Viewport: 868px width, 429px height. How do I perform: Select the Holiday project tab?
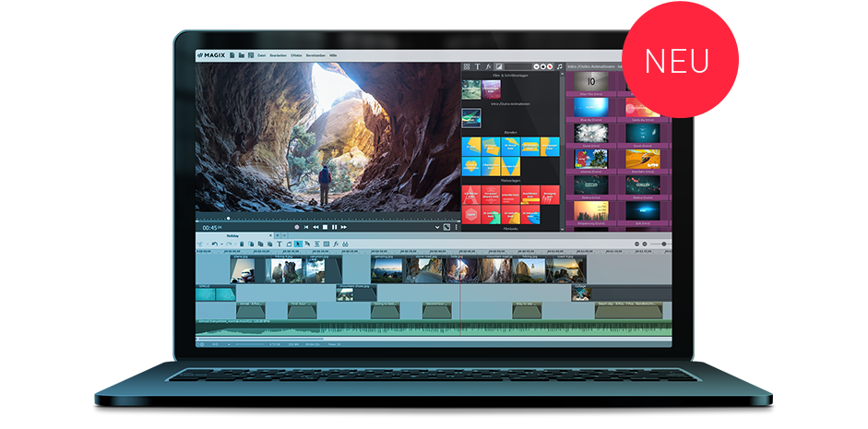click(x=232, y=236)
